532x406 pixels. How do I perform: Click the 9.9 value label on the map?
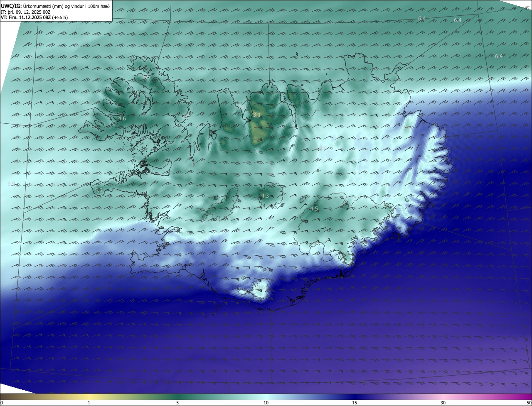click(11, 183)
